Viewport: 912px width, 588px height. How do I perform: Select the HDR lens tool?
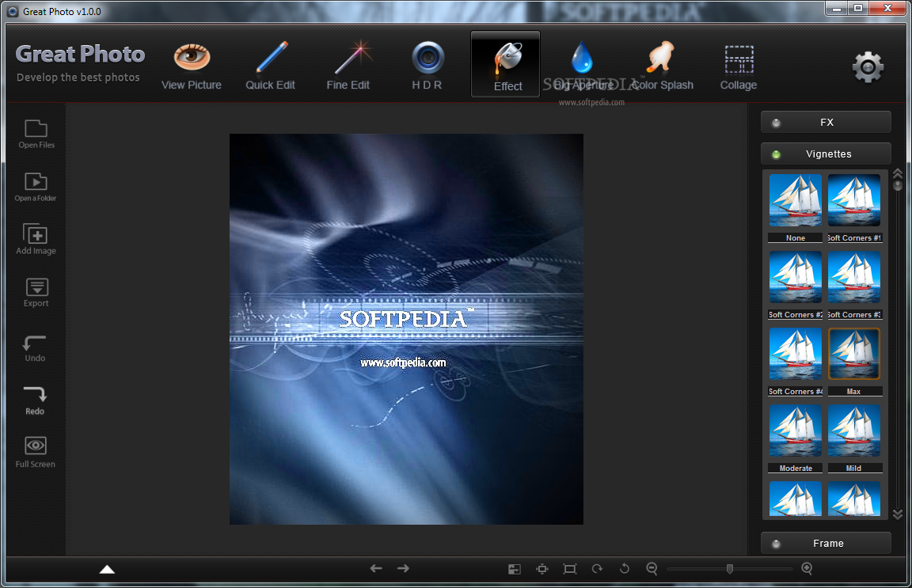click(427, 66)
